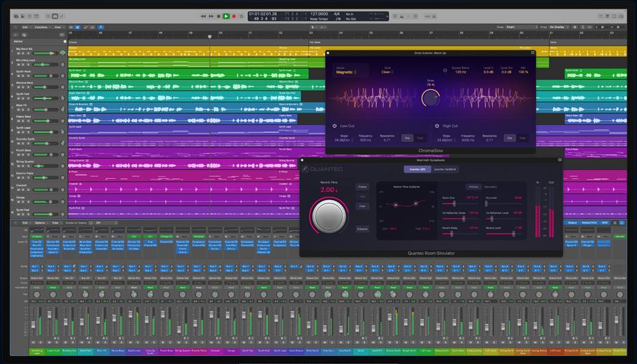Viewport: 637px width, 364px height.
Task: Toggle the Low Cut power button
Action: tap(335, 126)
